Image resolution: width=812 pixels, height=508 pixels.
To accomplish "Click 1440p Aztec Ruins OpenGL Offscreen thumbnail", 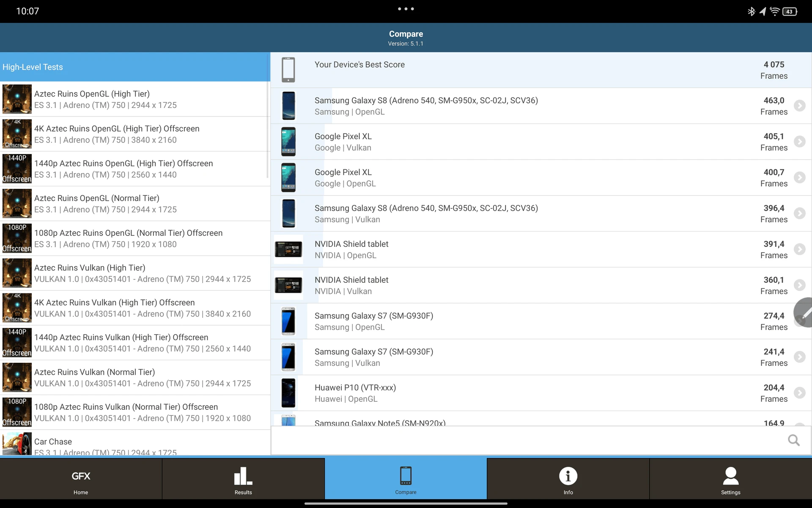I will pyautogui.click(x=17, y=168).
